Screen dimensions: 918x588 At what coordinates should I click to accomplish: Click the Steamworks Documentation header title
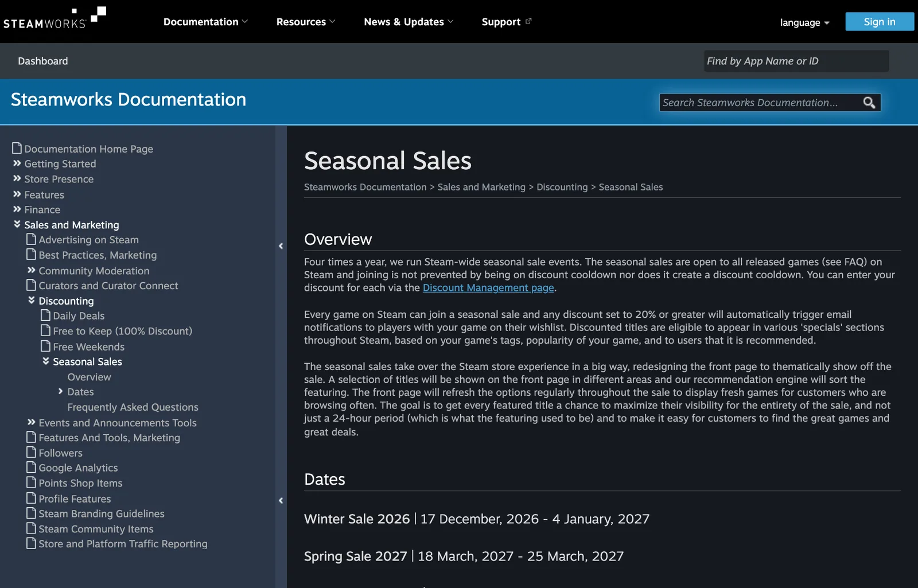tap(129, 99)
